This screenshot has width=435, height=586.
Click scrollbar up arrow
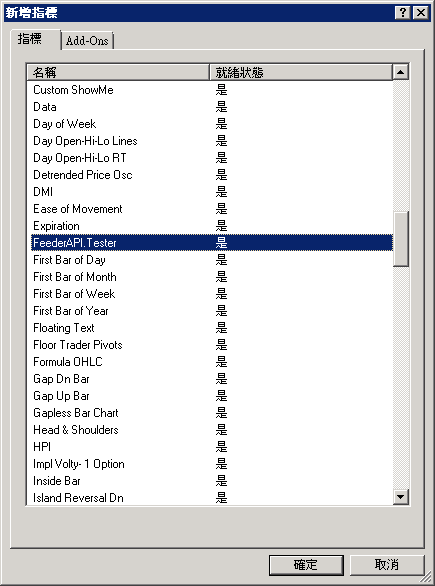400,72
